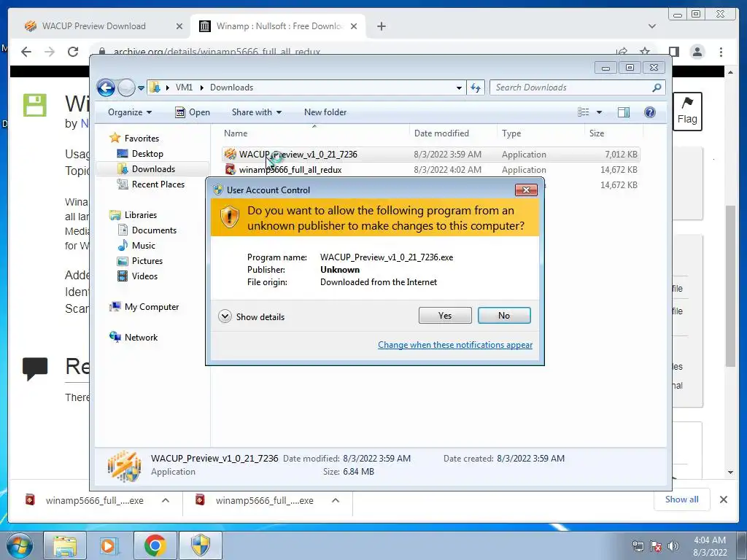Open options arrow for first winamp5666 download
The width and height of the screenshot is (747, 560).
[x=166, y=500]
